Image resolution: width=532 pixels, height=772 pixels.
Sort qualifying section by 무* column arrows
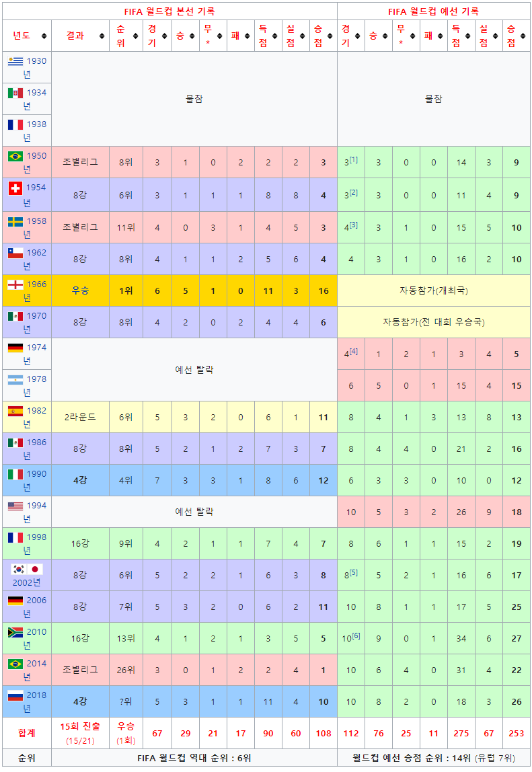[x=413, y=36]
